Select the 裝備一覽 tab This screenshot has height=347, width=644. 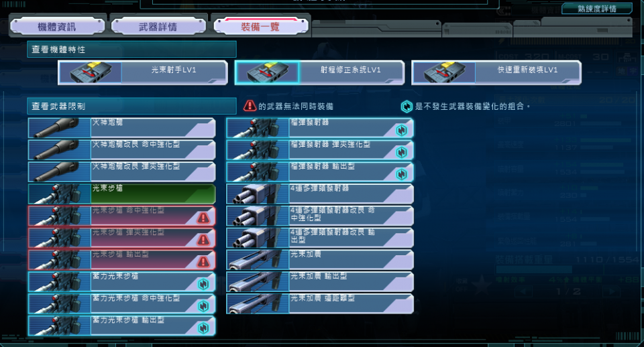point(260,27)
